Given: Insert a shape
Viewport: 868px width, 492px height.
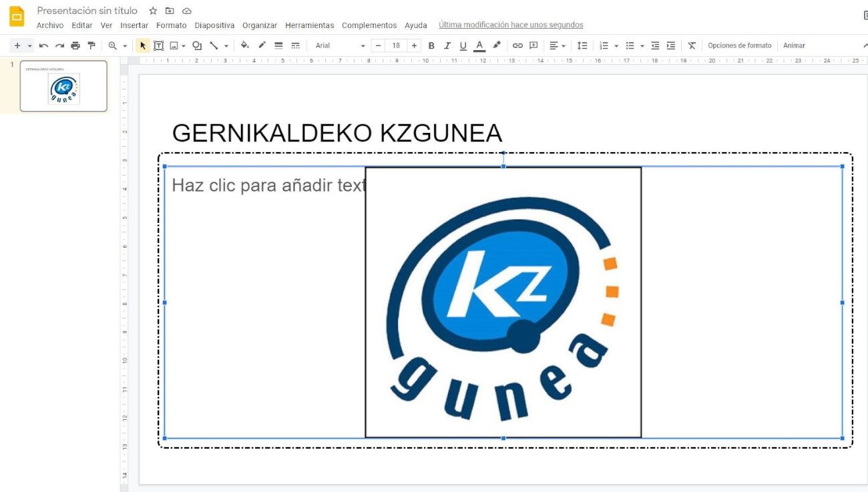Looking at the screenshot, I should (x=197, y=45).
